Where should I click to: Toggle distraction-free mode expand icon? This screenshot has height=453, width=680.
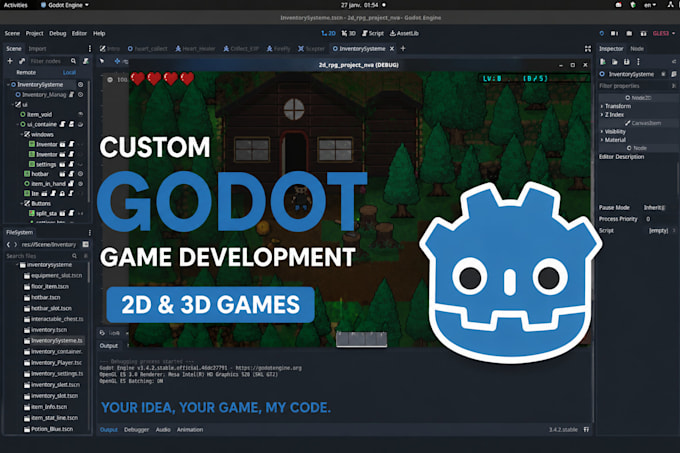(x=588, y=49)
